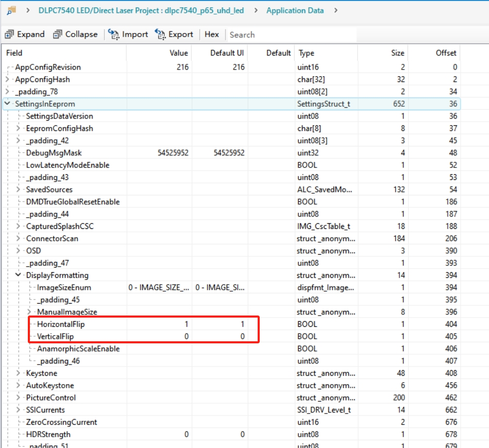Screen dimensions: 489x448
Task: Click the offset 652 size cell of SettingsInEeprom
Action: click(x=398, y=104)
